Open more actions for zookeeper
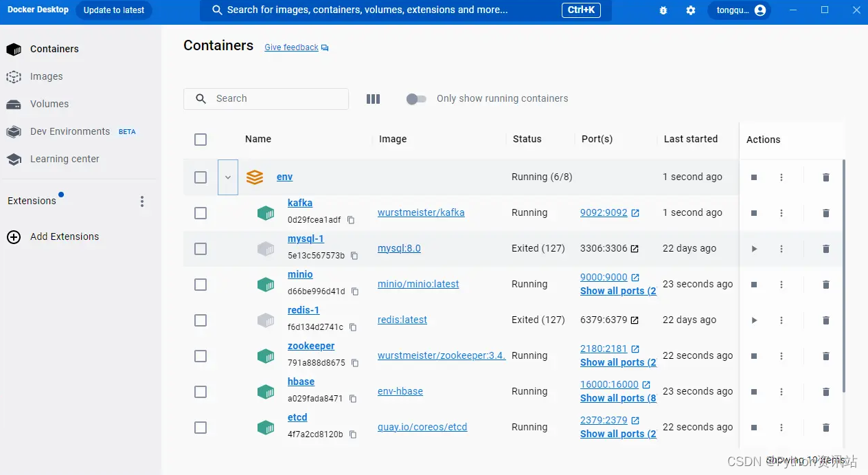Viewport: 868px width, 475px height. (781, 356)
